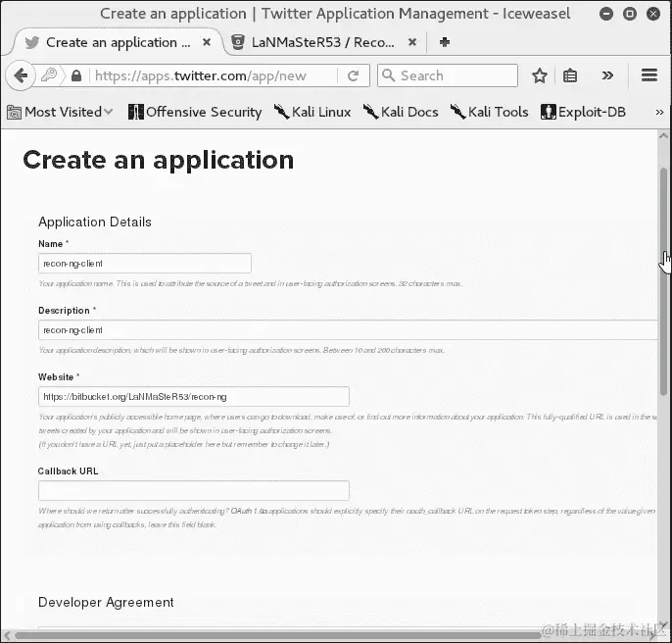Image resolution: width=672 pixels, height=643 pixels.
Task: Open the Kali Tools bookmark
Action: point(489,112)
